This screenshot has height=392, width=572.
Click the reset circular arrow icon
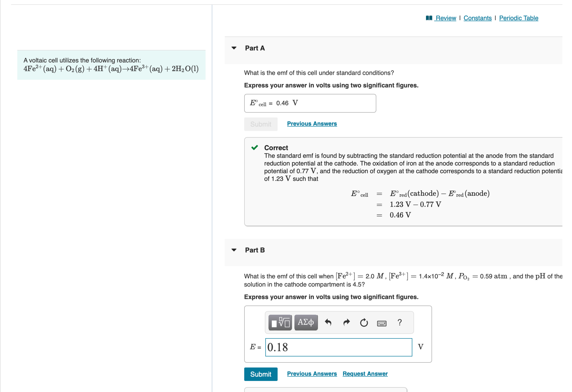tap(364, 323)
